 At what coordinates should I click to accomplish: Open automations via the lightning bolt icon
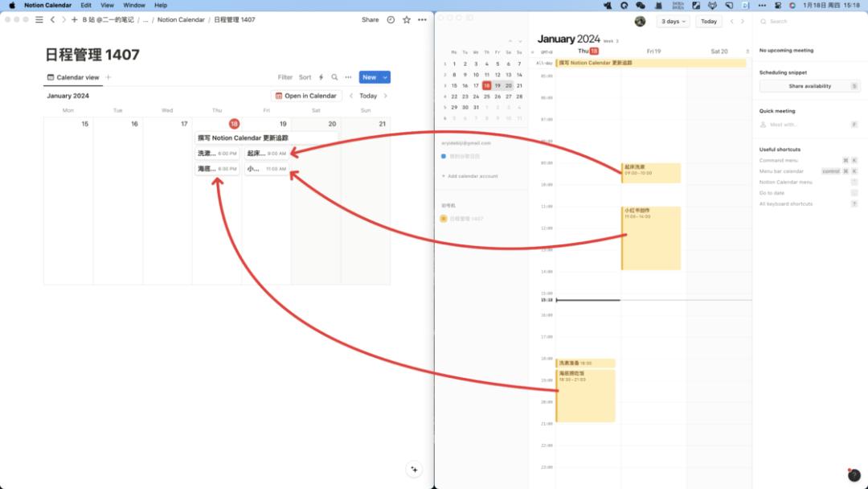tap(321, 77)
